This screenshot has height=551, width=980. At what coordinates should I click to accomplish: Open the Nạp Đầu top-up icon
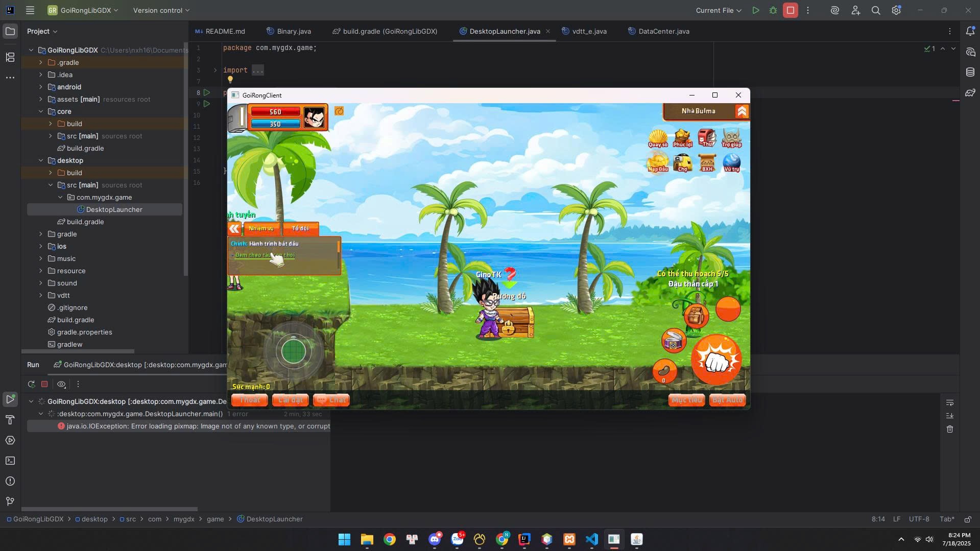coord(658,163)
